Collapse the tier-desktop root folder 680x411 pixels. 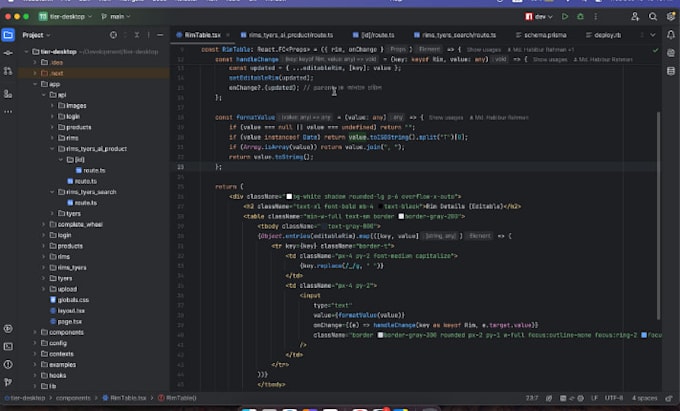tap(27, 52)
